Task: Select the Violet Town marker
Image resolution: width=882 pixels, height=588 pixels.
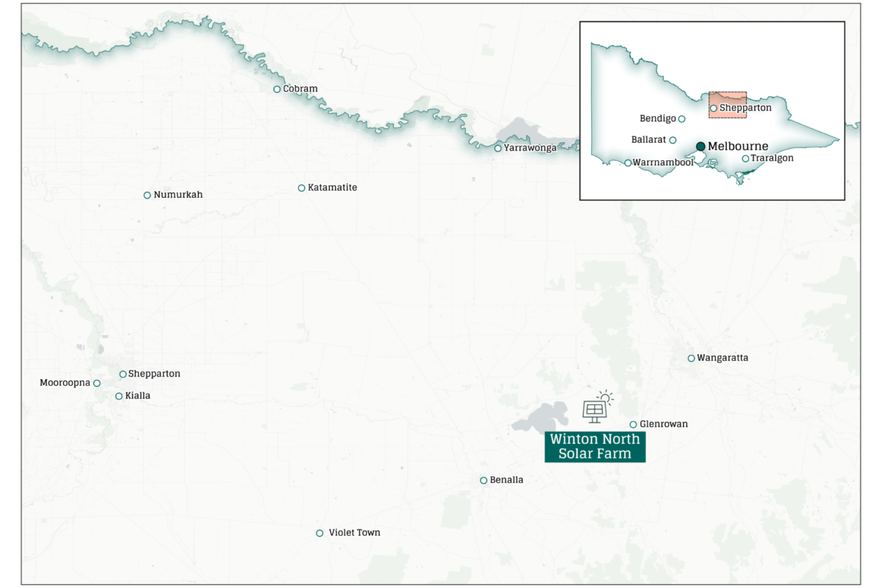Action: coord(320,534)
